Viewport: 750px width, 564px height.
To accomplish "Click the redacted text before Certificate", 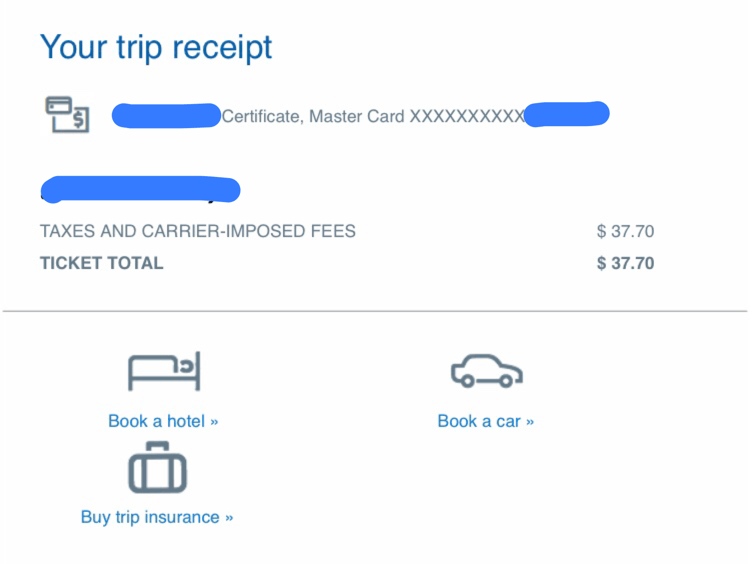I will pos(166,115).
